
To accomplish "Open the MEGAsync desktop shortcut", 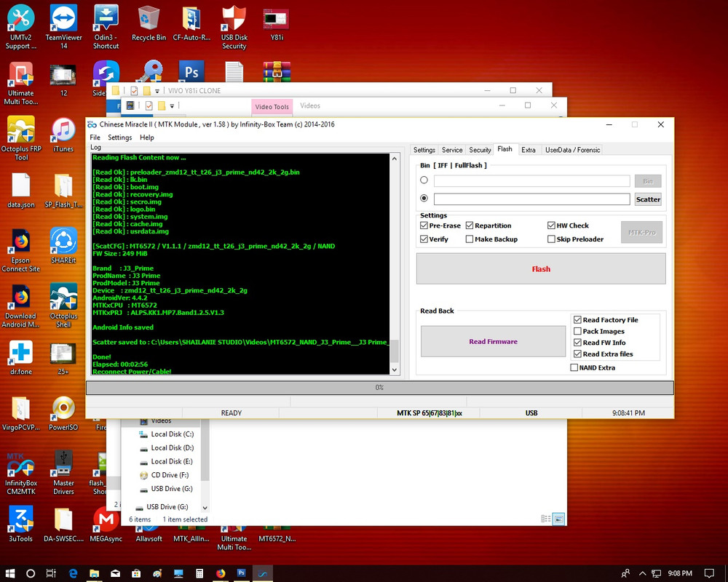I will (x=106, y=519).
